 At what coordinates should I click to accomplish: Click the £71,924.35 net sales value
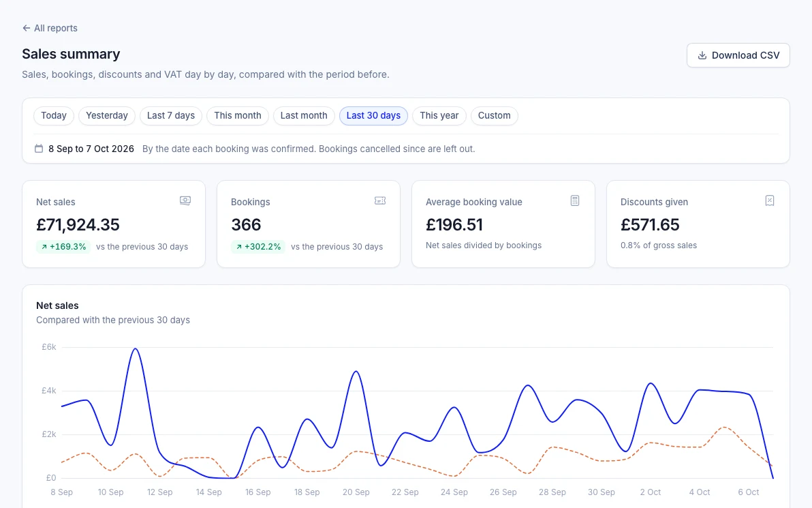pyautogui.click(x=78, y=224)
